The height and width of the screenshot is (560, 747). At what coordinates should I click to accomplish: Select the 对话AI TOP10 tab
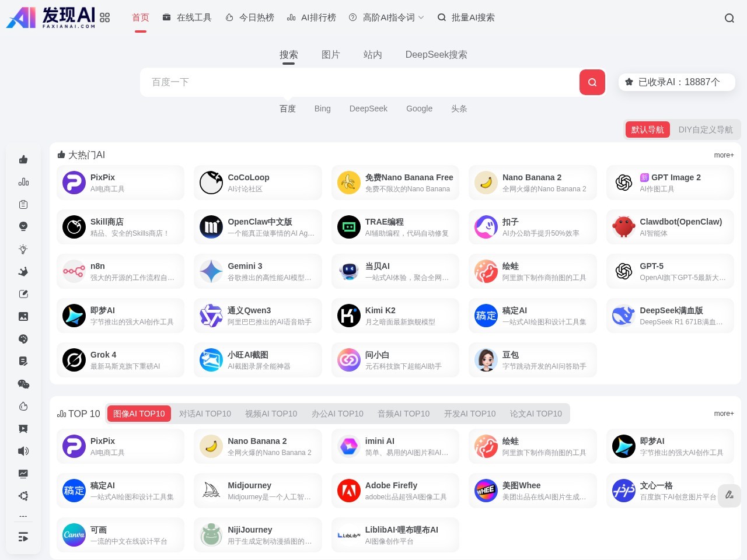tap(205, 414)
